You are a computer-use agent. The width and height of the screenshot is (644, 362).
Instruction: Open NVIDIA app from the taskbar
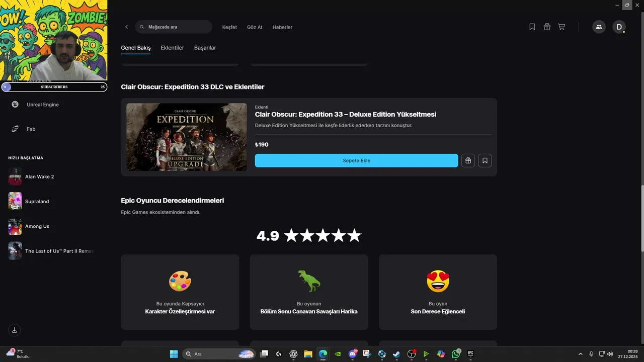click(x=338, y=354)
